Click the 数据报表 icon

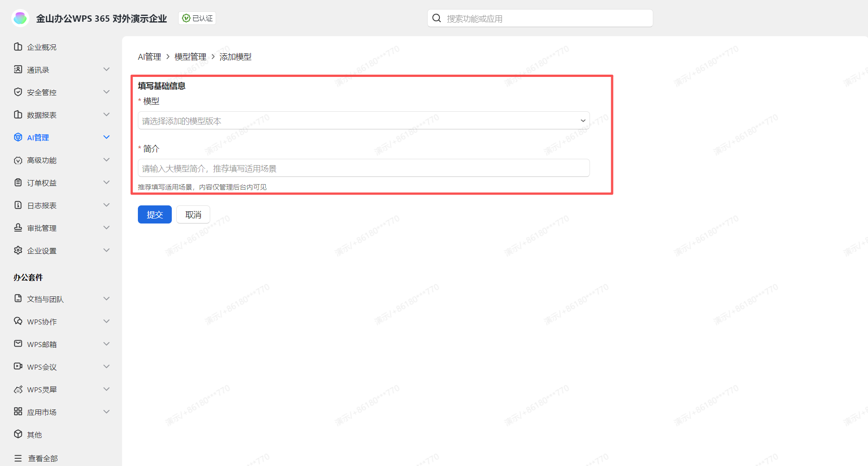point(18,114)
